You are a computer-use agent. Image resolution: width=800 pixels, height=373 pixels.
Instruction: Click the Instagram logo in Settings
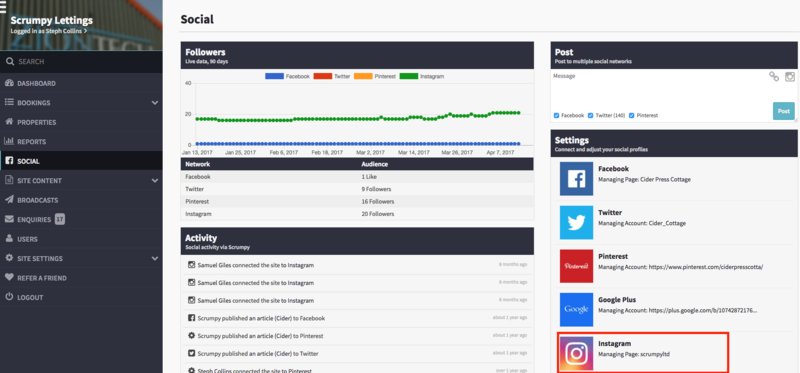[x=576, y=353]
